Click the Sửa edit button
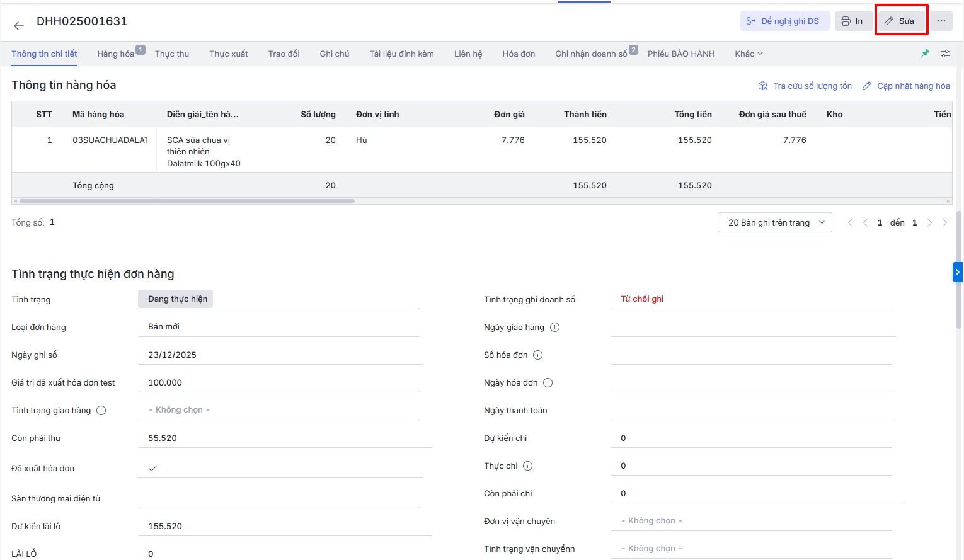 pyautogui.click(x=900, y=21)
